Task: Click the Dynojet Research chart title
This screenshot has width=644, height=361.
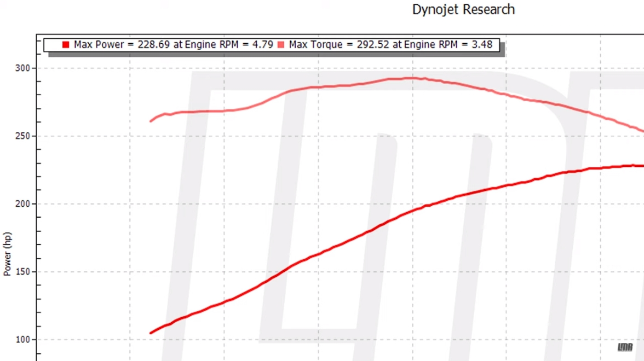Action: click(x=463, y=9)
